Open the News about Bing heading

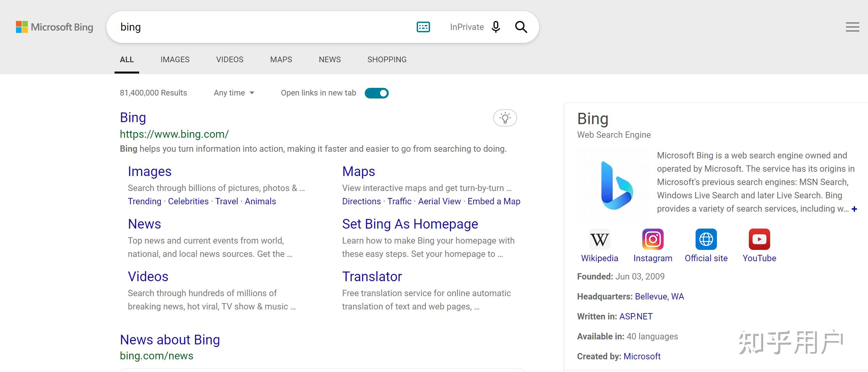click(x=170, y=340)
